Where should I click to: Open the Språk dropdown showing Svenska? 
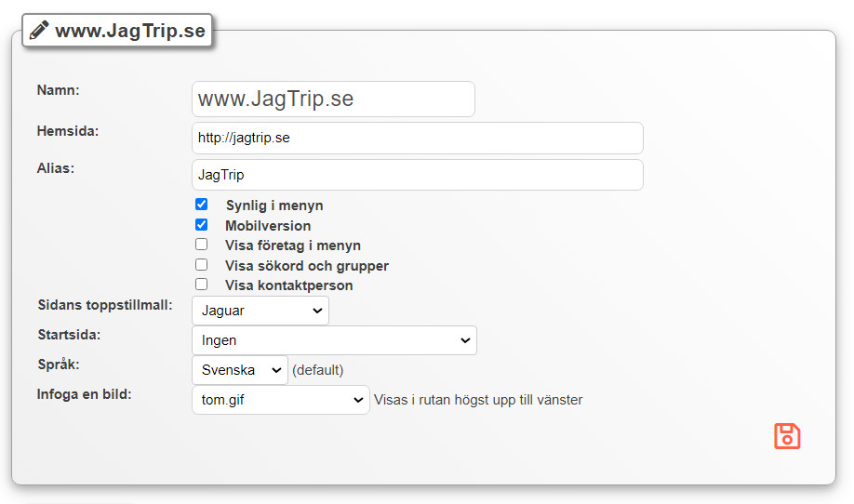pyautogui.click(x=240, y=370)
